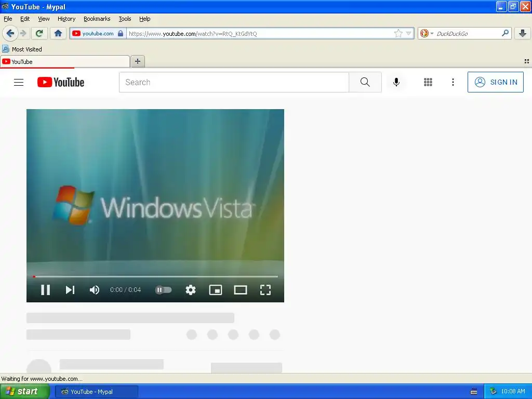Open the URL history dropdown arrow

(x=408, y=33)
